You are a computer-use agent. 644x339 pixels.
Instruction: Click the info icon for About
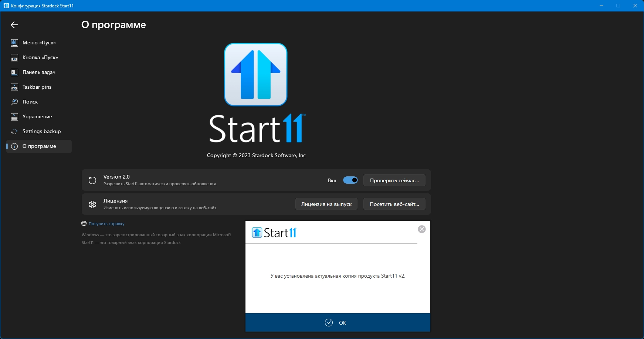point(14,146)
